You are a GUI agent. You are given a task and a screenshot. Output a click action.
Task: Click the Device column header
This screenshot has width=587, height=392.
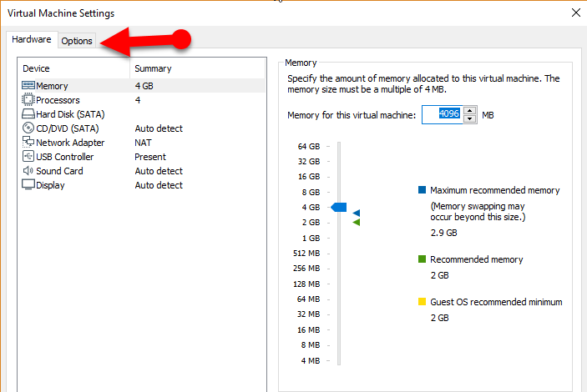[37, 68]
